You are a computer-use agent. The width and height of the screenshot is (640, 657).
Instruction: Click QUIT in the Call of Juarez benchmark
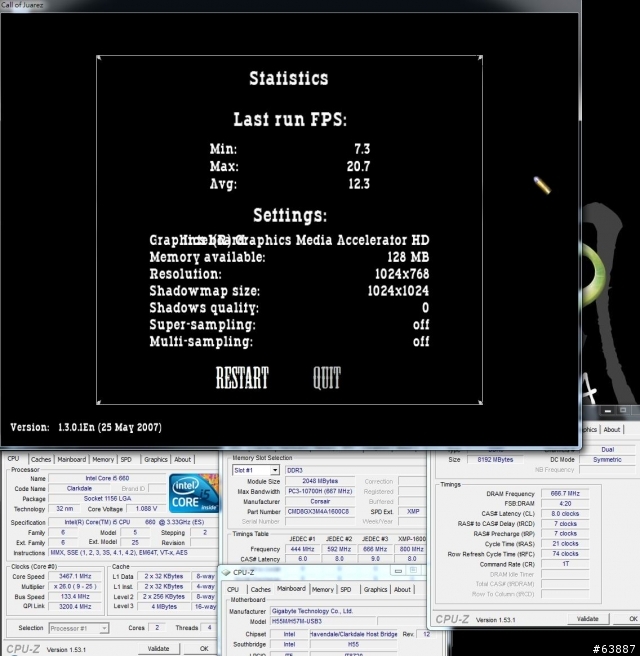coord(327,378)
